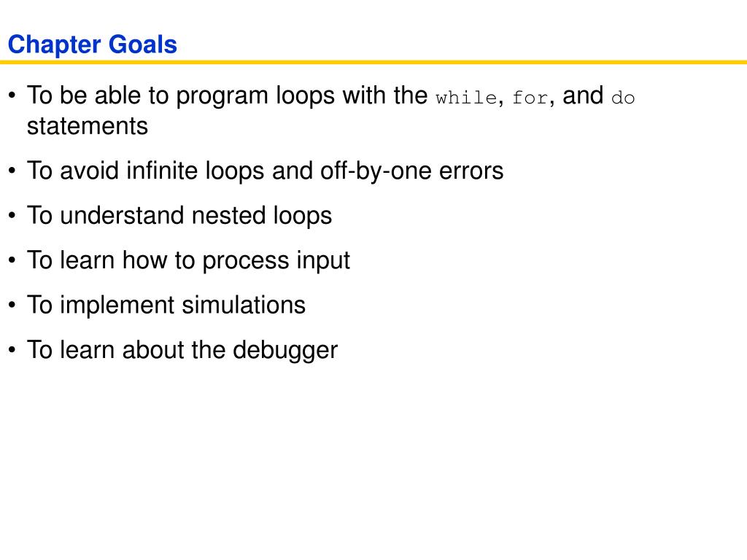Viewport: 747px width, 560px height.
Task: Click the first bullet about program loops
Action: tap(330, 111)
